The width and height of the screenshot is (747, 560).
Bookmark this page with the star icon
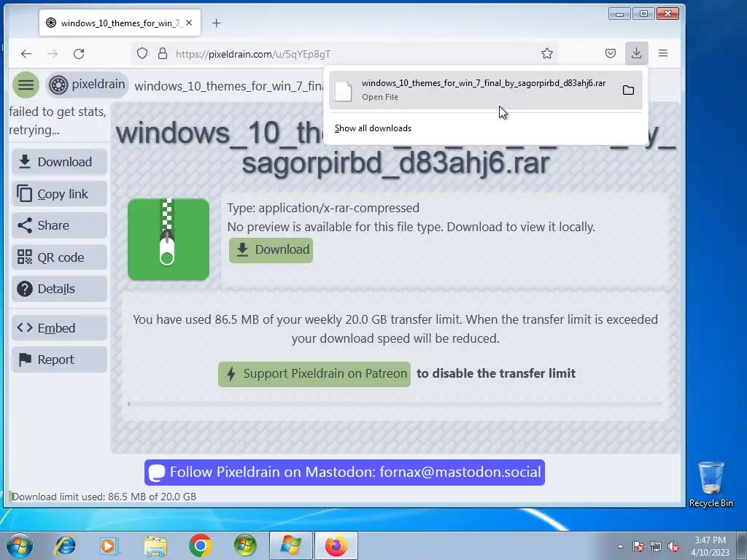pyautogui.click(x=547, y=53)
